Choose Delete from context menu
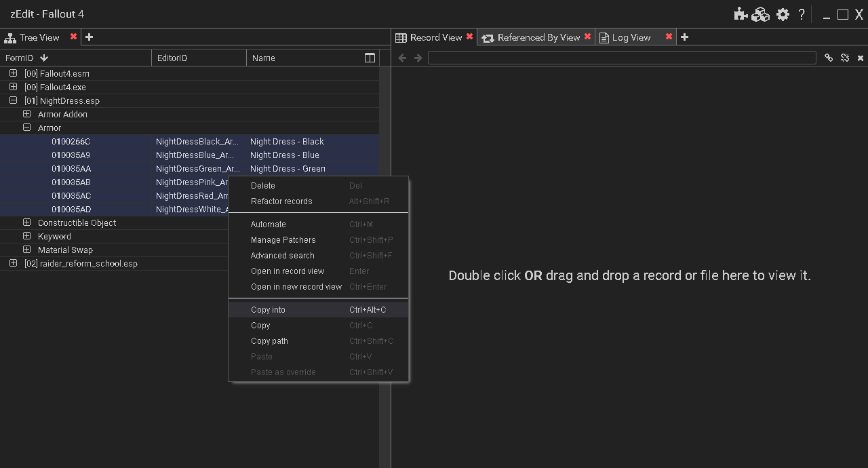868x468 pixels. 319,186
